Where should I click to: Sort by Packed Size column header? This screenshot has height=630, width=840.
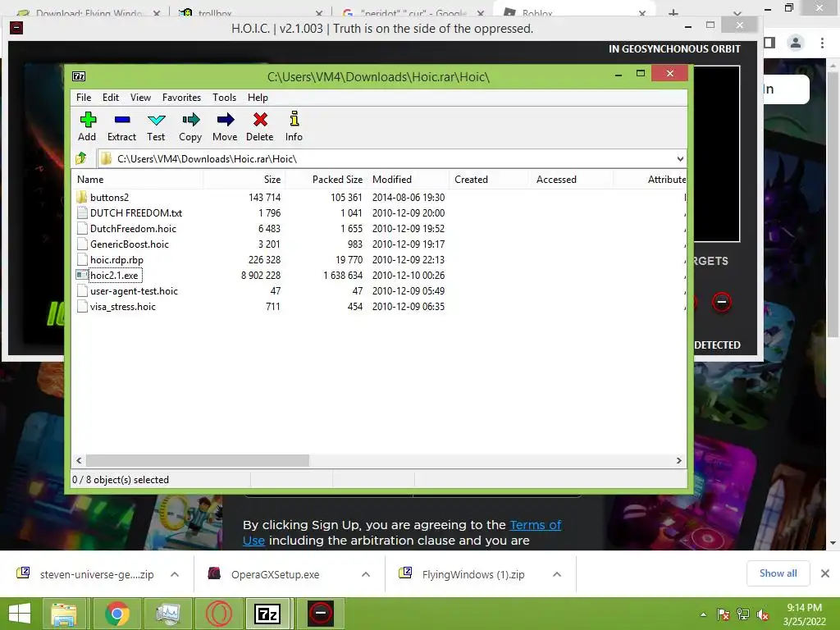coord(325,180)
